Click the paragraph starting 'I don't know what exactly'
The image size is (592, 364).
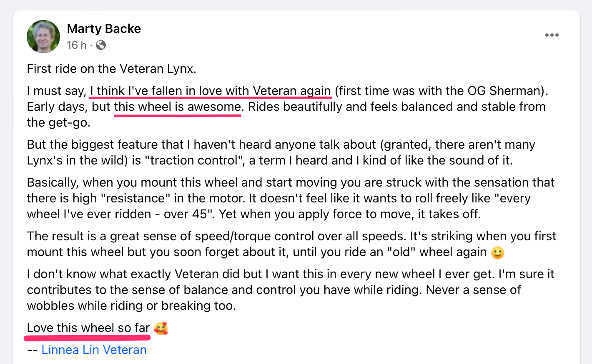[291, 290]
